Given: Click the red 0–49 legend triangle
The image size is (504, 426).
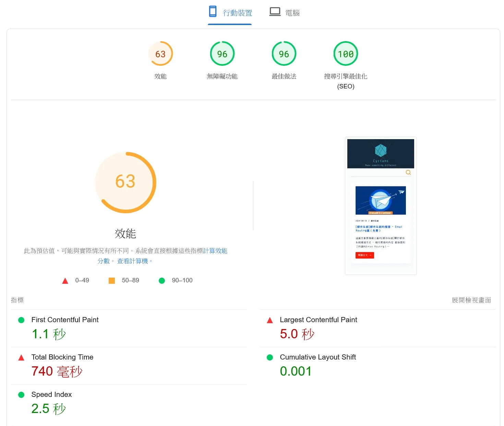Looking at the screenshot, I should 65,280.
